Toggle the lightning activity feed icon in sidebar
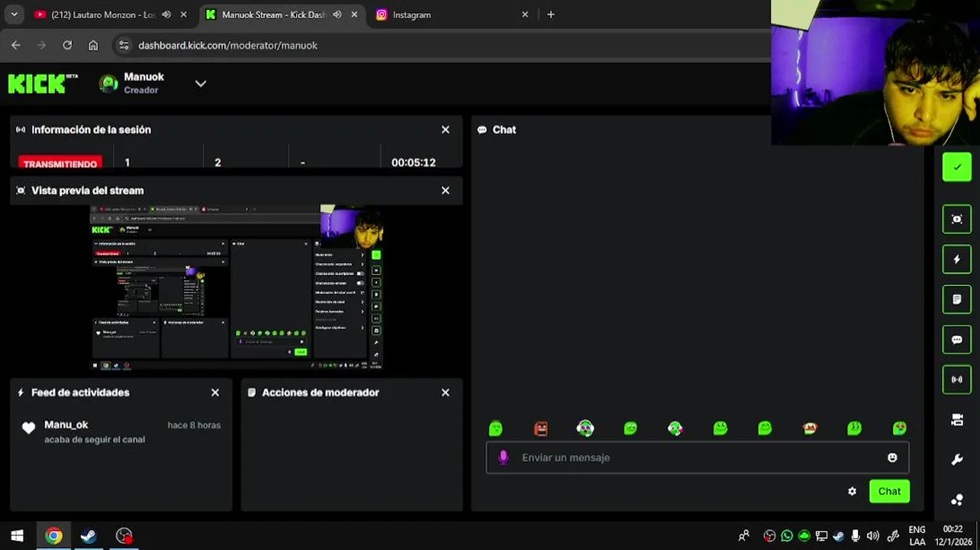980x550 pixels. tap(956, 260)
